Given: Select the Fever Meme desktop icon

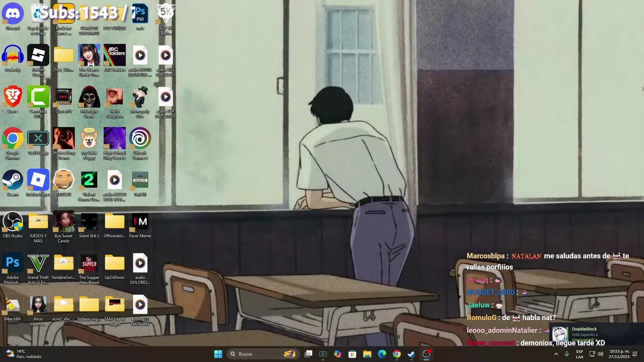Looking at the screenshot, I should [140, 225].
